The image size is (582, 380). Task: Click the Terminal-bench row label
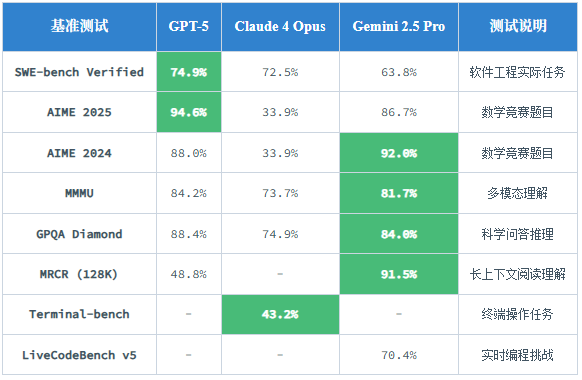coord(79,314)
